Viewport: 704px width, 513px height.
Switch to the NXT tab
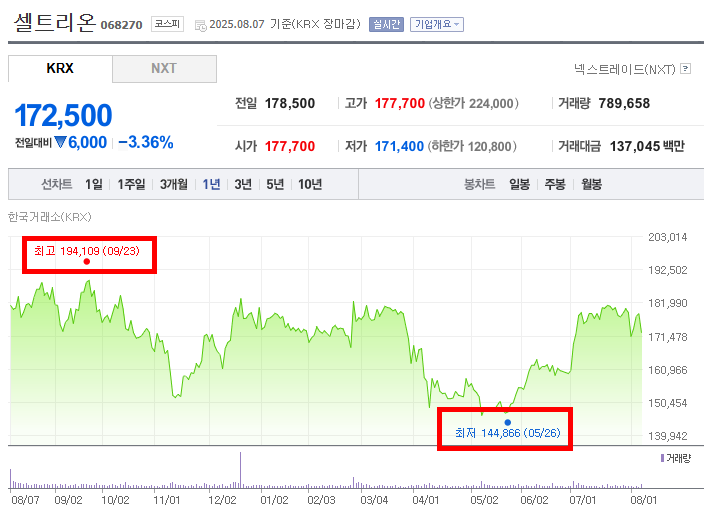pos(164,69)
